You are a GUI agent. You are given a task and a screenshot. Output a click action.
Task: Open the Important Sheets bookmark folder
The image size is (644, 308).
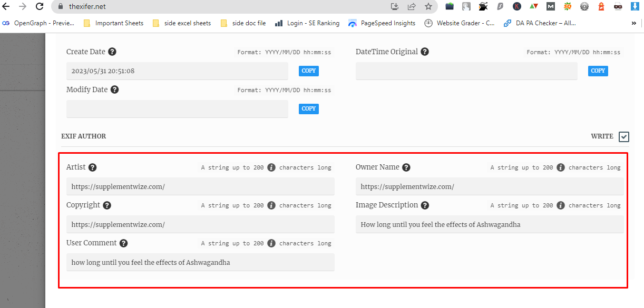point(113,23)
